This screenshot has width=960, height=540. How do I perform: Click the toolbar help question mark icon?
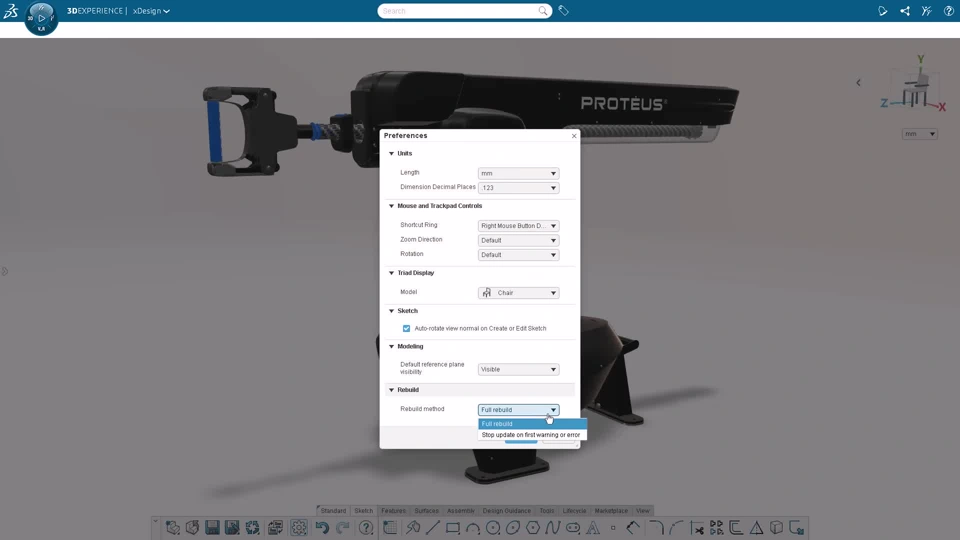tap(366, 527)
